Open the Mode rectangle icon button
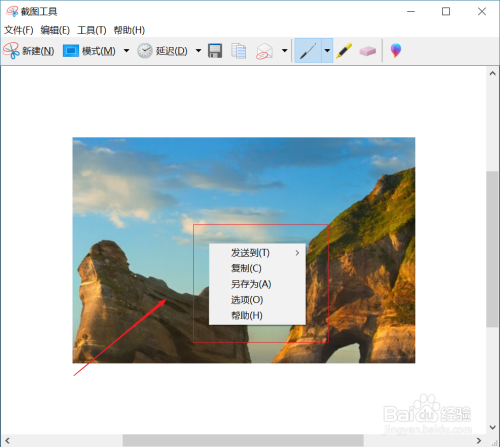Viewport: 500px width, 447px height. point(71,51)
